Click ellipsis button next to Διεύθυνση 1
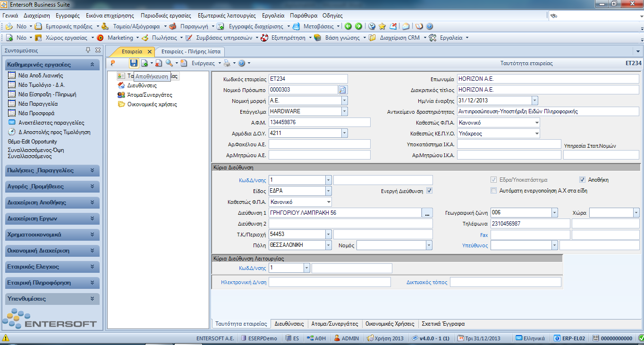The height and width of the screenshot is (345, 644). [x=427, y=213]
